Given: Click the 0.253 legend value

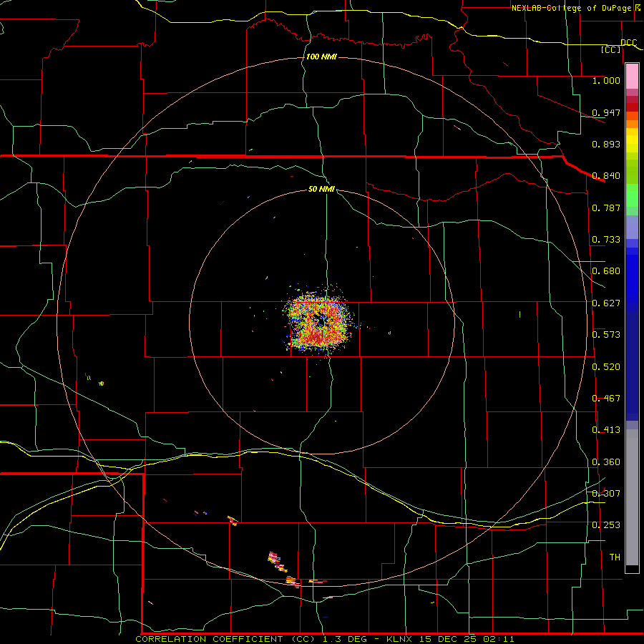Looking at the screenshot, I should pos(606,525).
